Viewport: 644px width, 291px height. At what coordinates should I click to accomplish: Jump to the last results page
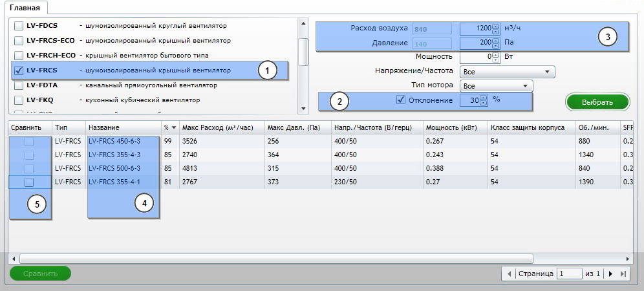pyautogui.click(x=623, y=274)
